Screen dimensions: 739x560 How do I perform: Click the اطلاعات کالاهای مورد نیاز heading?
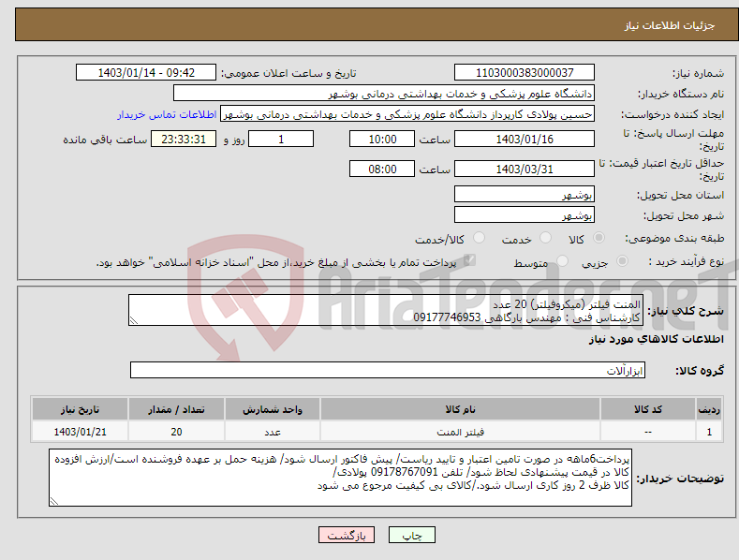pyautogui.click(x=656, y=339)
